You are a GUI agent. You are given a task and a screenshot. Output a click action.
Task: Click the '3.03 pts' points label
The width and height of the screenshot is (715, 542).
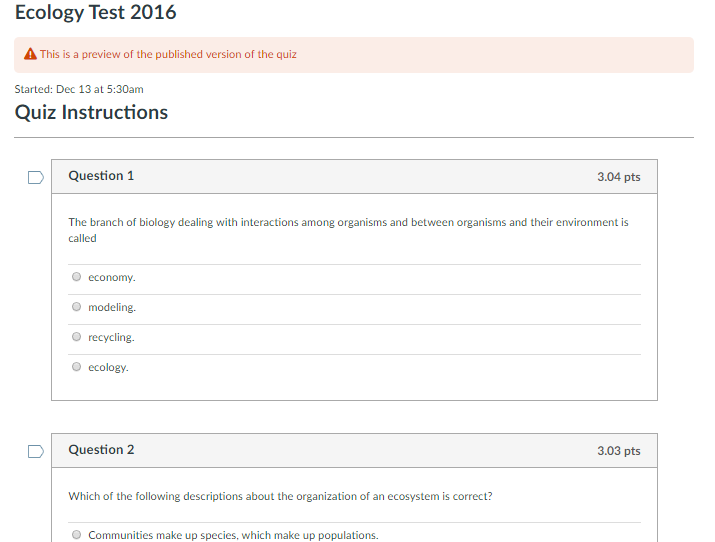[x=618, y=451]
